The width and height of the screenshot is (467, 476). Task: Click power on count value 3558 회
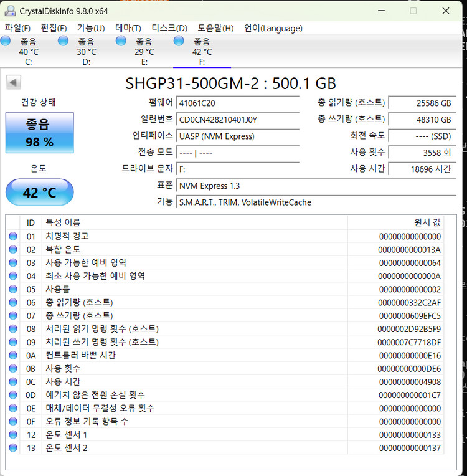(422, 153)
